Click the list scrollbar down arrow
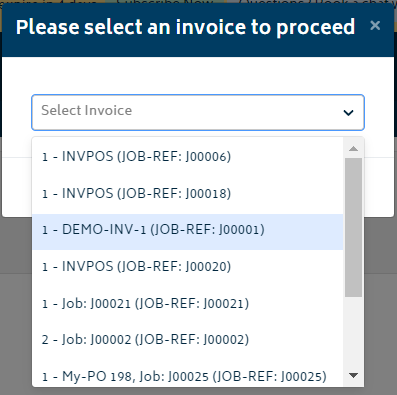This screenshot has height=395, width=397. (x=353, y=376)
